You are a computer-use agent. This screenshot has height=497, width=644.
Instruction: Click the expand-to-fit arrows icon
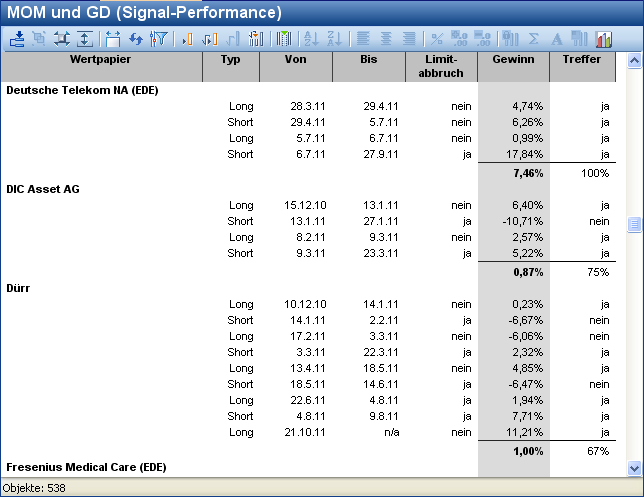point(62,39)
